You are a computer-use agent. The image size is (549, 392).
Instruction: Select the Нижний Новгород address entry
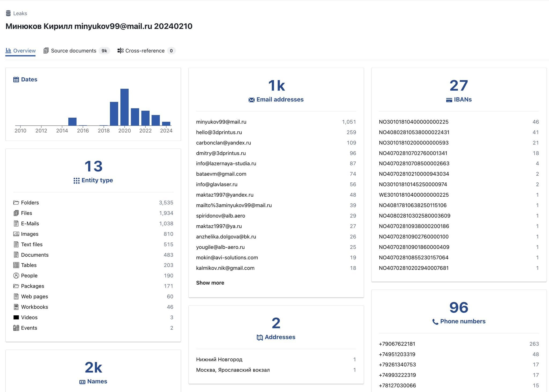click(x=219, y=359)
